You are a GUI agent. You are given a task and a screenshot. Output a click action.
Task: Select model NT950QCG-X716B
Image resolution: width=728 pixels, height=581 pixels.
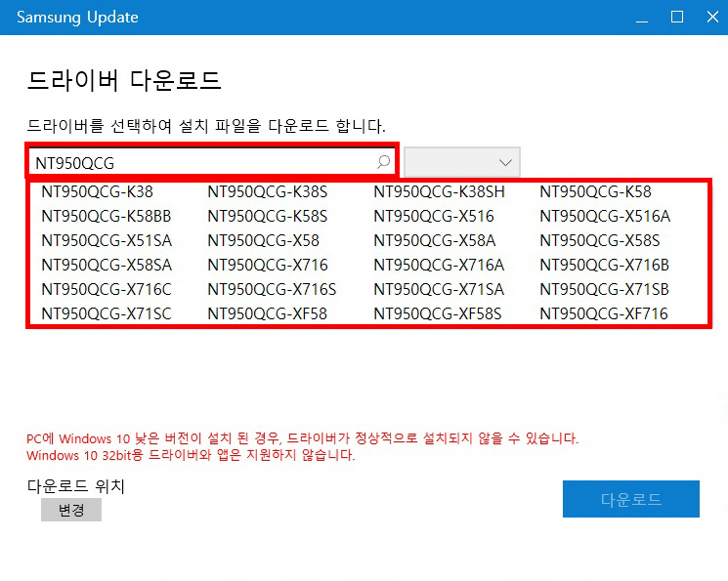click(605, 265)
